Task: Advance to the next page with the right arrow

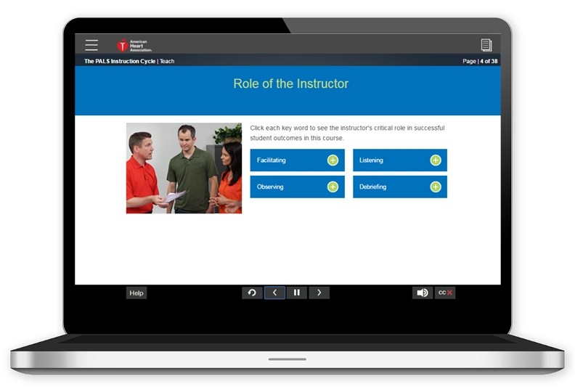Action: (319, 293)
